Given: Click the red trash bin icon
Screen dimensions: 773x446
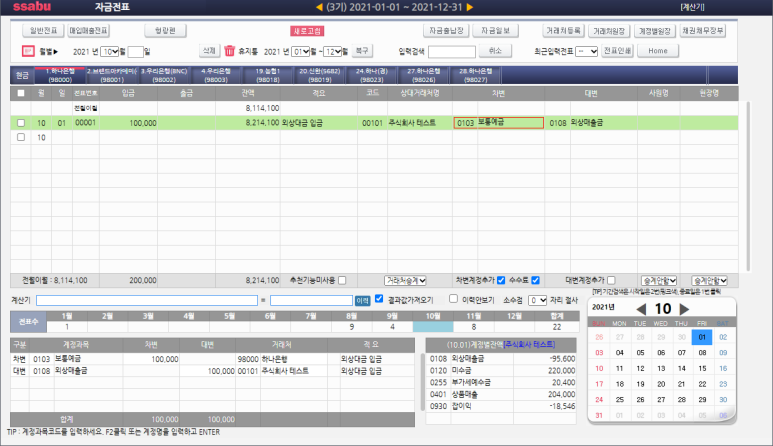Looking at the screenshot, I should [x=229, y=51].
